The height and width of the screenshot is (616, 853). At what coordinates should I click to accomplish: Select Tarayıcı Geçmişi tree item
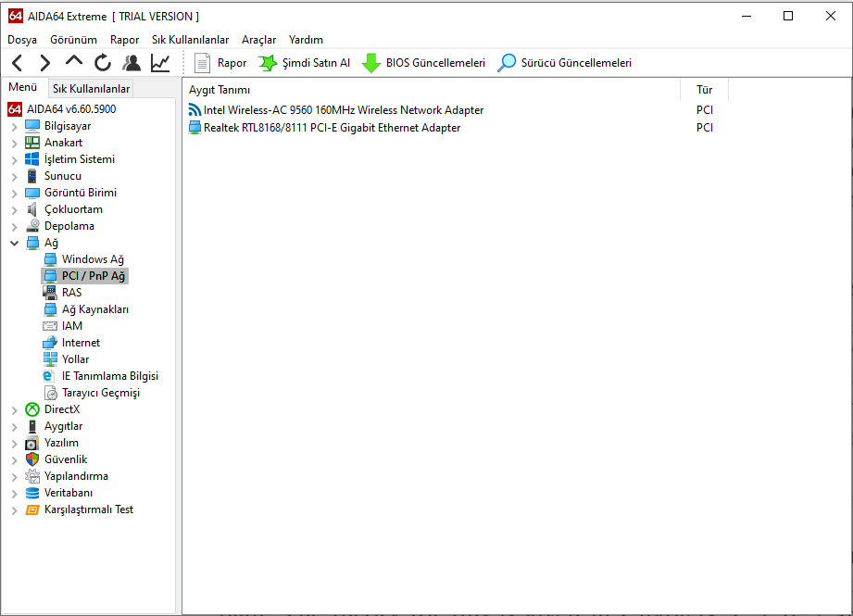point(101,393)
